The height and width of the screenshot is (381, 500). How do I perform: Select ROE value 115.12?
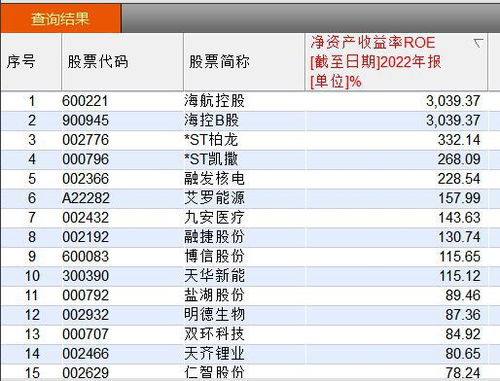coord(460,276)
